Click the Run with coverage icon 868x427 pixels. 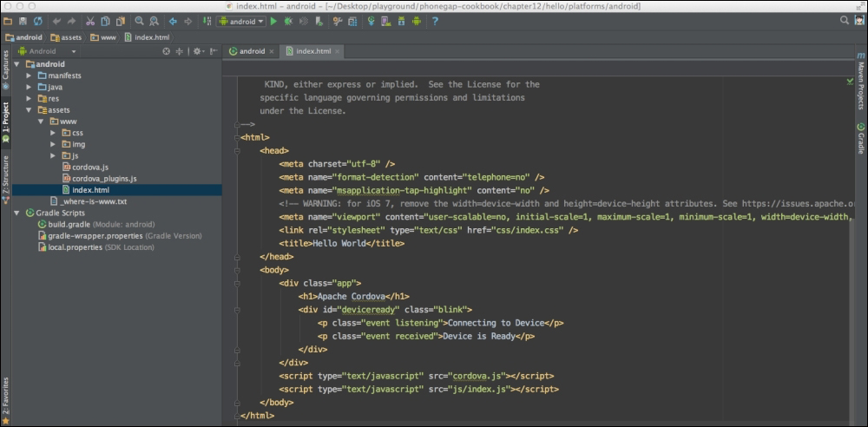coord(303,21)
